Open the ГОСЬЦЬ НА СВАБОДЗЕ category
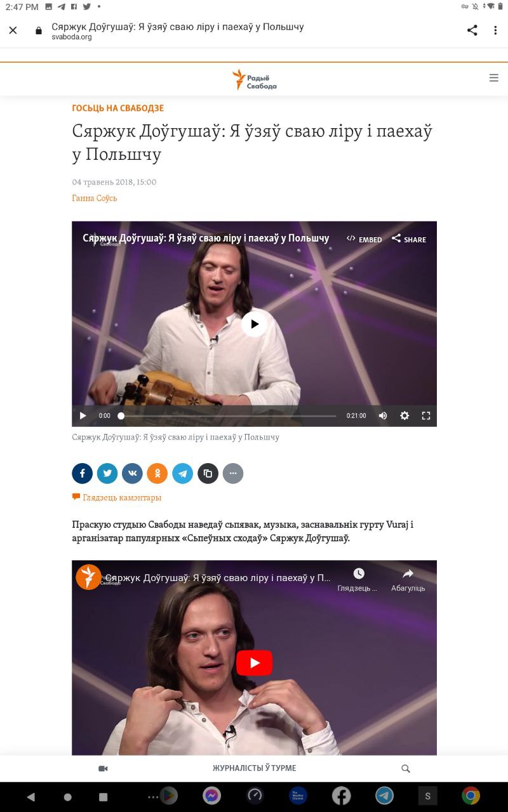The height and width of the screenshot is (812, 508). [x=118, y=108]
